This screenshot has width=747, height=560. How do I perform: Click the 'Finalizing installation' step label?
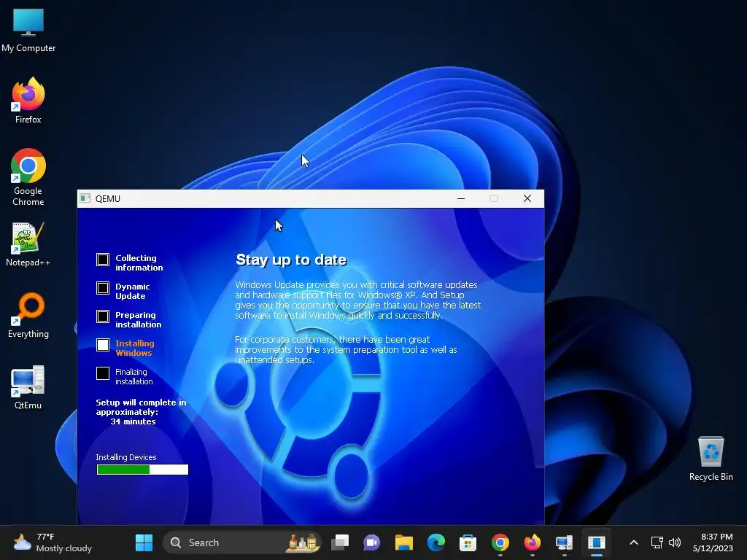[134, 377]
